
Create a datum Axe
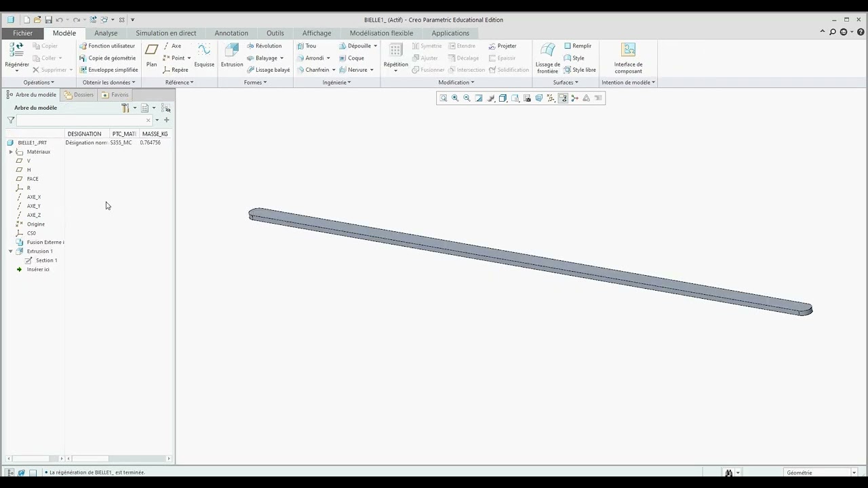pyautogui.click(x=172, y=46)
